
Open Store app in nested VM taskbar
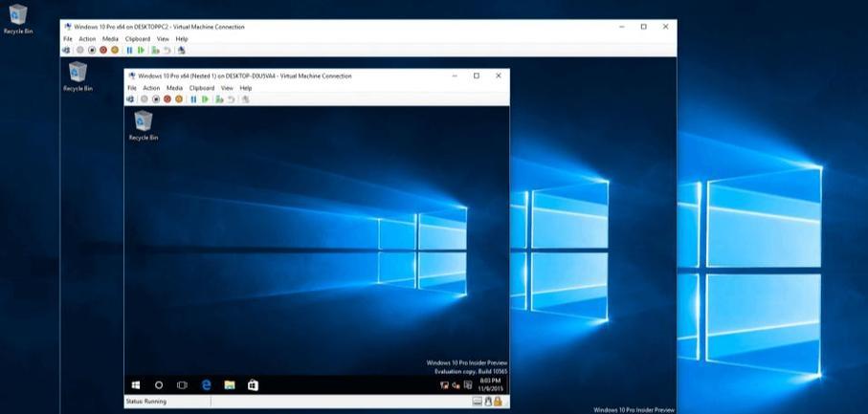[x=253, y=385]
